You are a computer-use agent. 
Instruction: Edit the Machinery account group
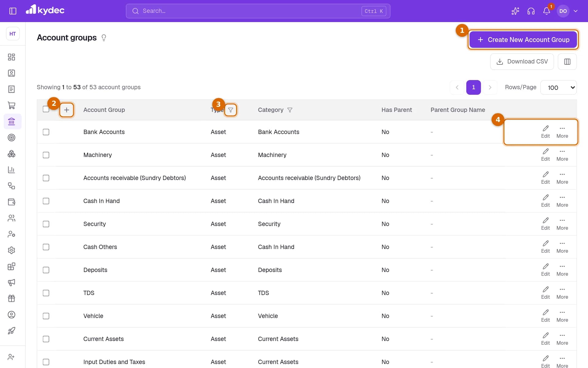[x=545, y=155]
